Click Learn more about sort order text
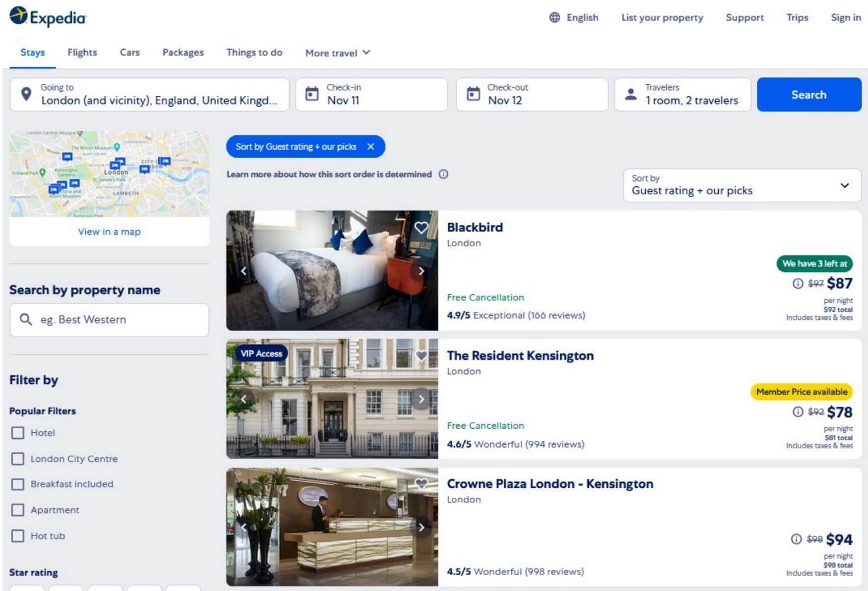The image size is (868, 591). 329,174
